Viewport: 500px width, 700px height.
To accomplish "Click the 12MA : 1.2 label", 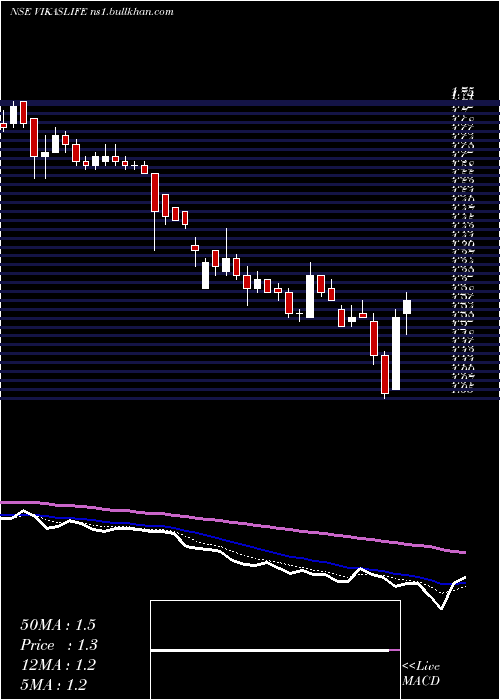I will pos(58,665).
